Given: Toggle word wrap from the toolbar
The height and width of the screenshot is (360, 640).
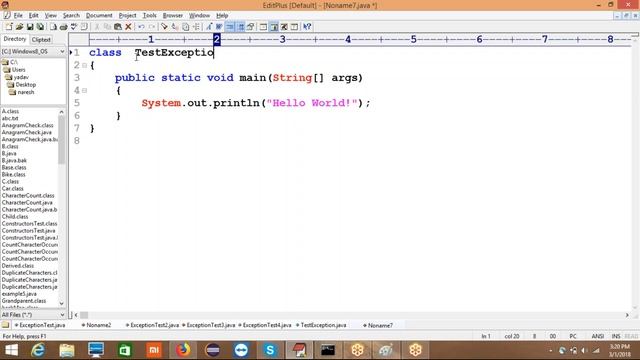Looking at the screenshot, I should [219, 27].
